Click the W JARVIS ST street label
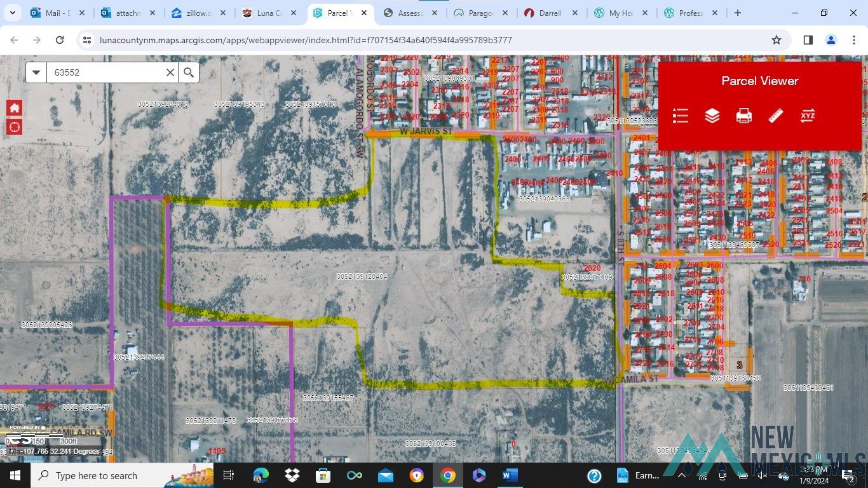This screenshot has height=488, width=868. (426, 132)
